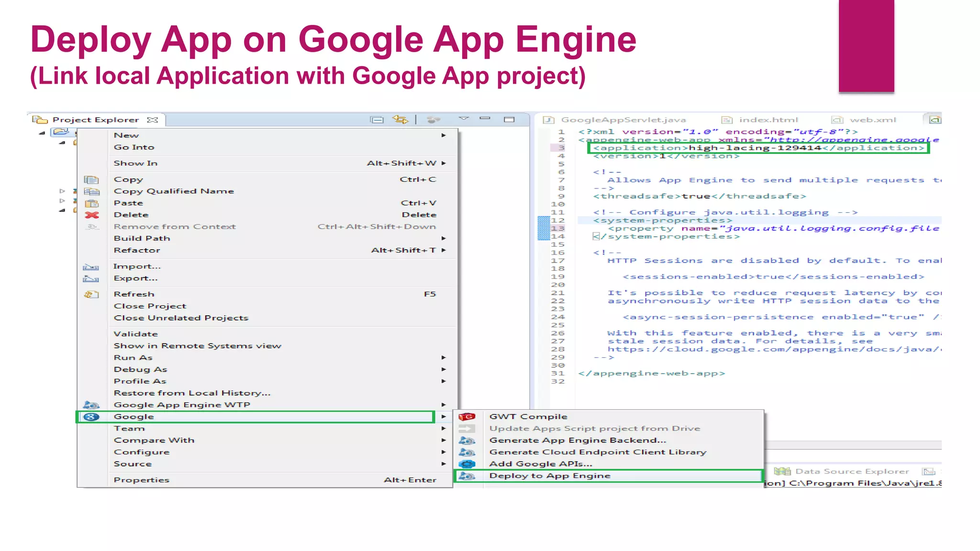980x551 pixels.
Task: Click the Refresh icon
Action: pos(91,295)
